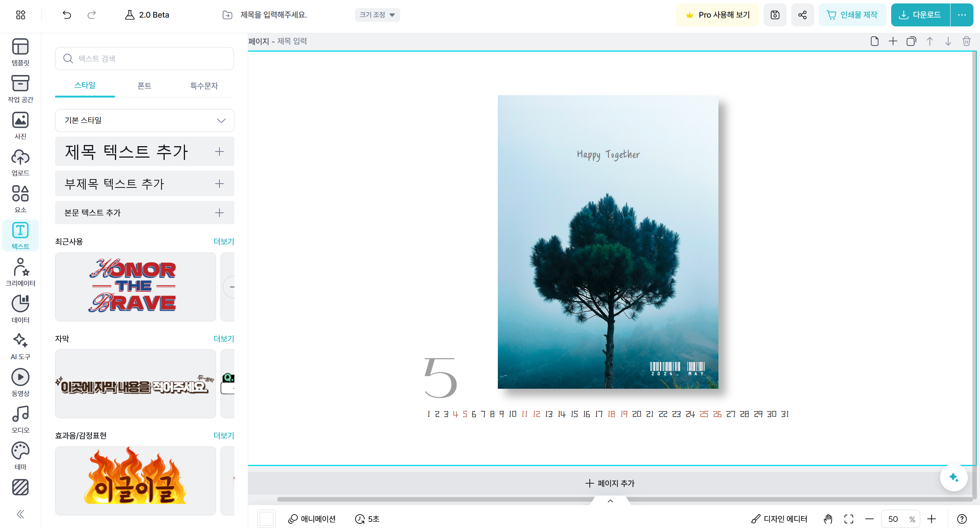Viewport: 980px width, 528px height.
Task: Open the 크기 조정 dropdown
Action: tap(377, 15)
